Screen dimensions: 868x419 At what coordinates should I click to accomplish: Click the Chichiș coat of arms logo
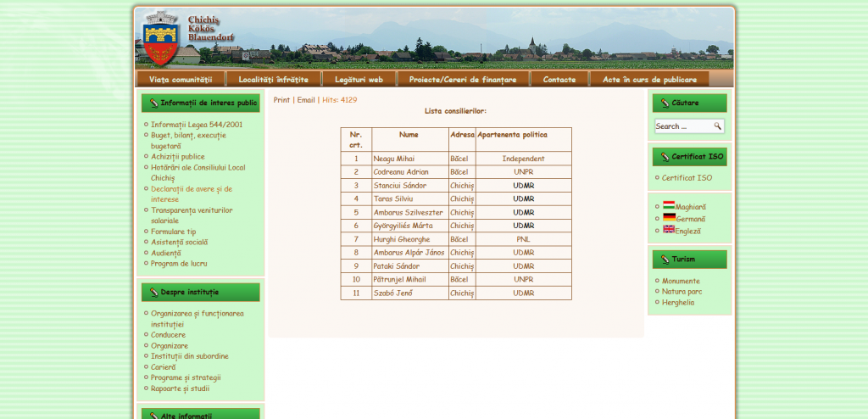(x=159, y=37)
